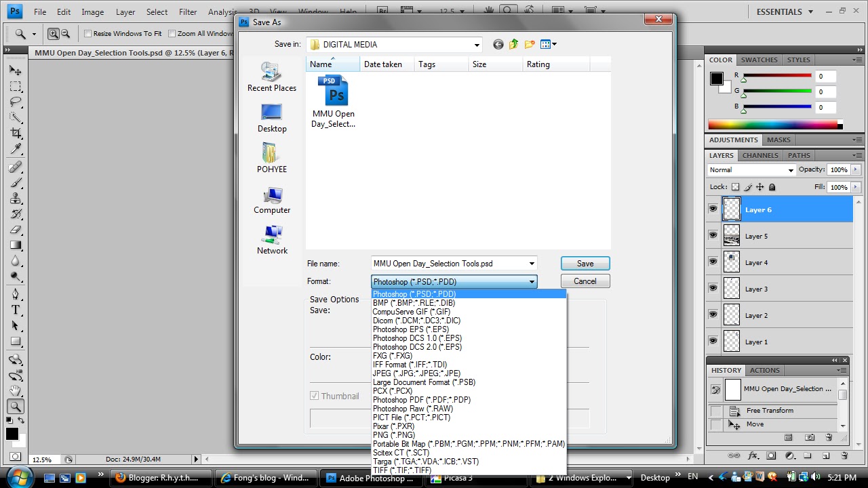Go to Desktop location
The width and height of the screenshot is (868, 488).
[x=272, y=118]
